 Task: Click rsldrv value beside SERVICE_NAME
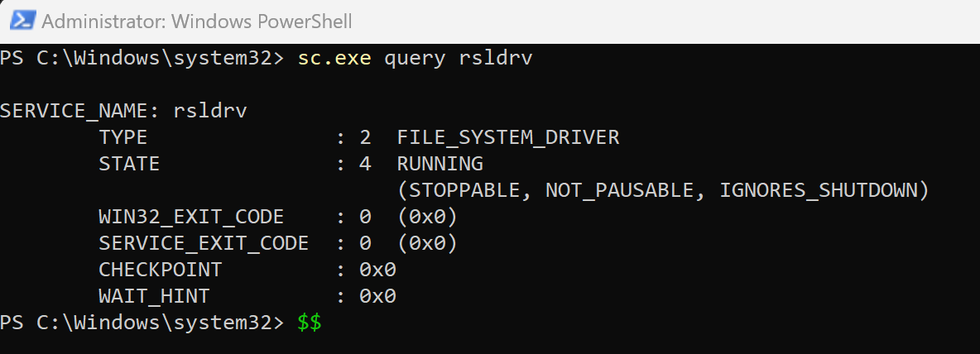[x=210, y=111]
